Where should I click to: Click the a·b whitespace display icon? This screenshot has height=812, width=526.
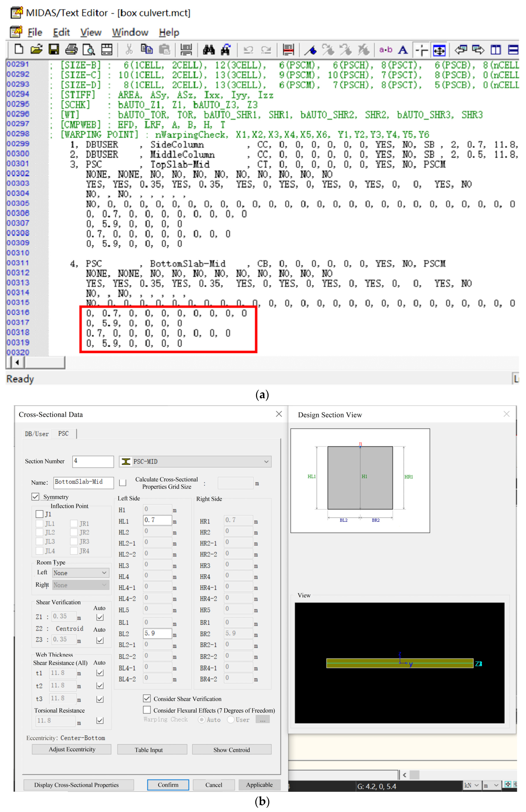coord(386,50)
